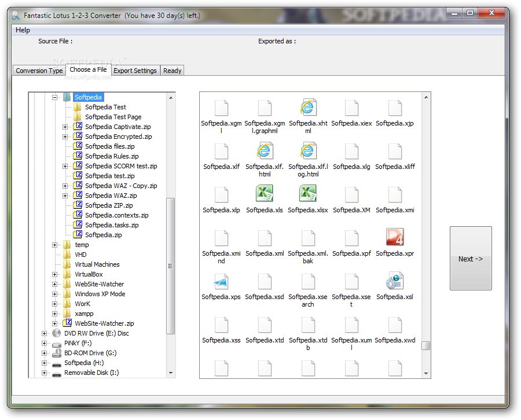
Task: Expand Softpedia Encrypted.zip tree node
Action: pyautogui.click(x=65, y=137)
